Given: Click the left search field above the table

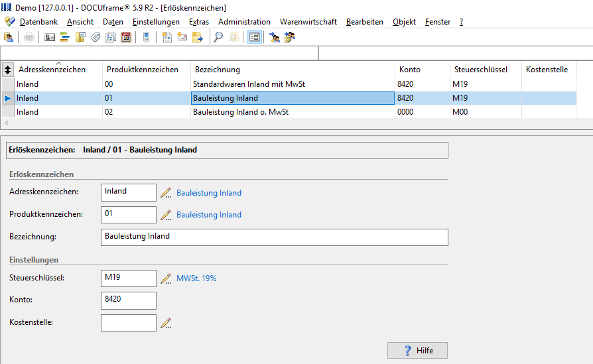Looking at the screenshot, I should click(x=159, y=53).
